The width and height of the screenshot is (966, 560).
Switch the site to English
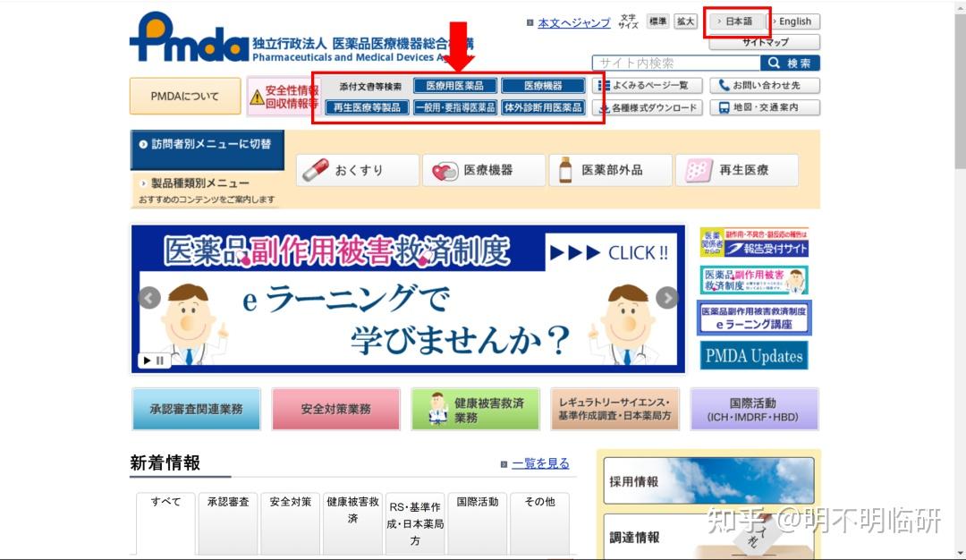791,21
